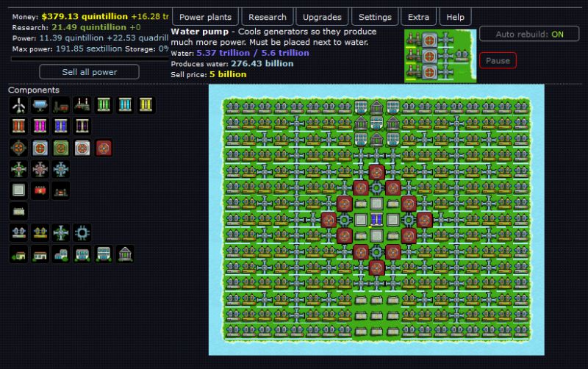The height and width of the screenshot is (369, 588).
Task: Select the light-blue generator component
Action: click(x=40, y=148)
